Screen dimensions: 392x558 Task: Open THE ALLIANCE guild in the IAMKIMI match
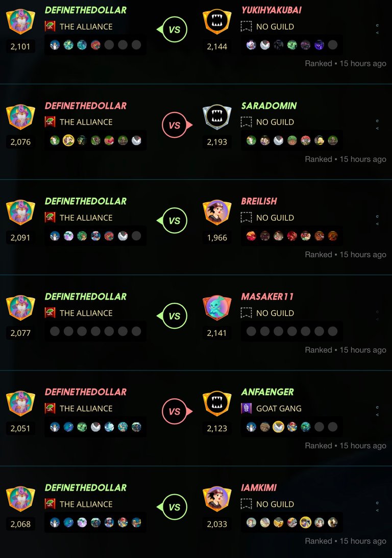pos(86,504)
